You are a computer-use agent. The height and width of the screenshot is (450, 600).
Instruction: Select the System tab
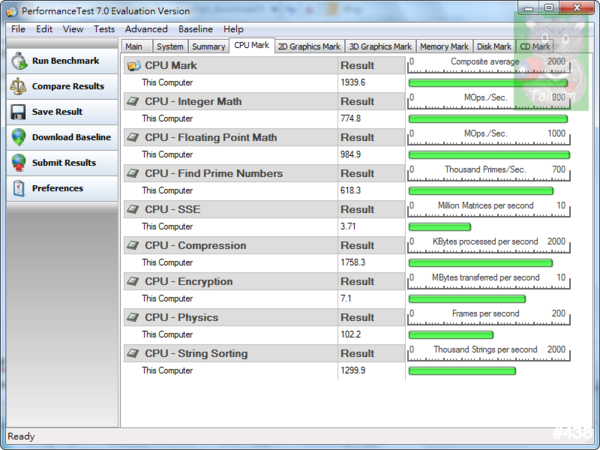[x=170, y=46]
